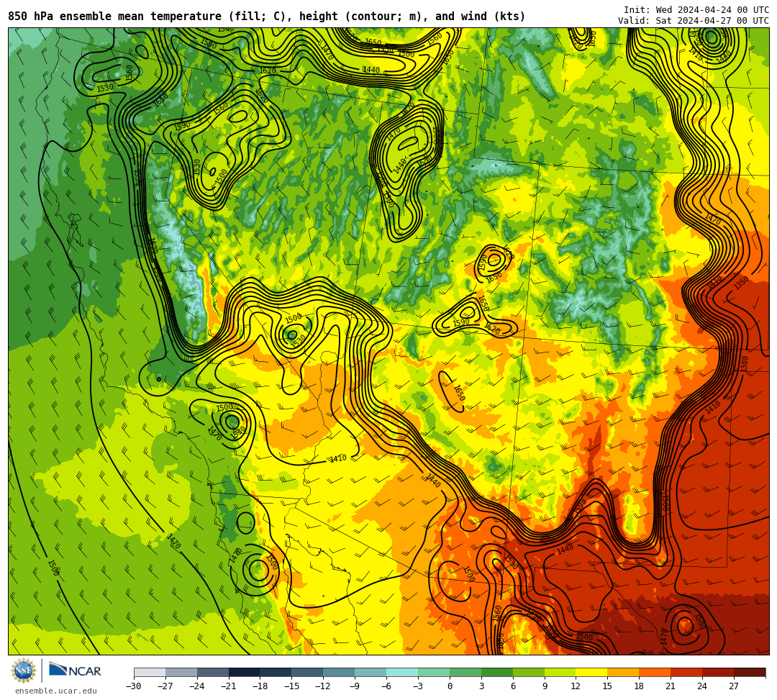The image size is (777, 700).
Task: Pick the -24 to -21 slate swatch
Action: pyautogui.click(x=213, y=672)
